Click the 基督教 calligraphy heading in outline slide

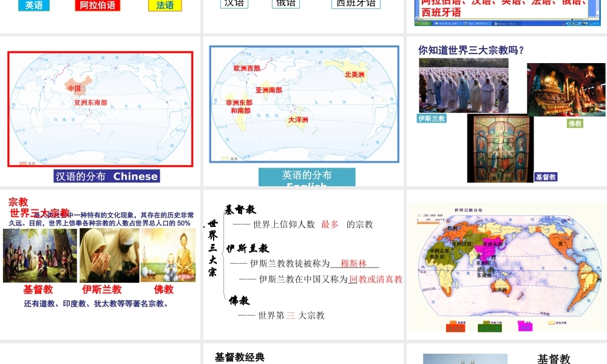(240, 210)
